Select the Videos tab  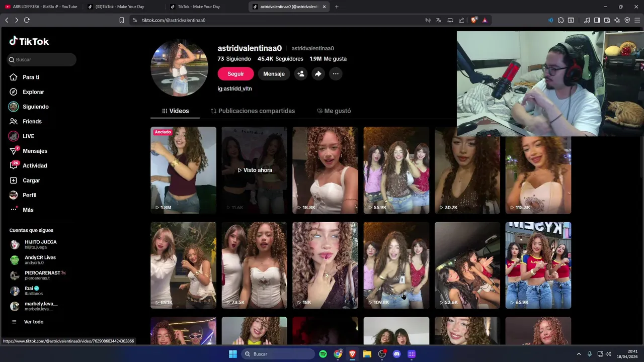tap(175, 111)
